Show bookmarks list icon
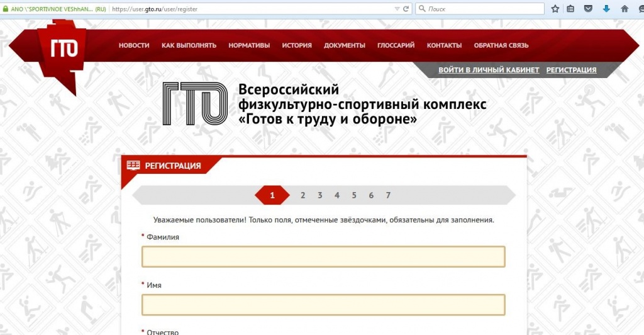 pos(570,9)
